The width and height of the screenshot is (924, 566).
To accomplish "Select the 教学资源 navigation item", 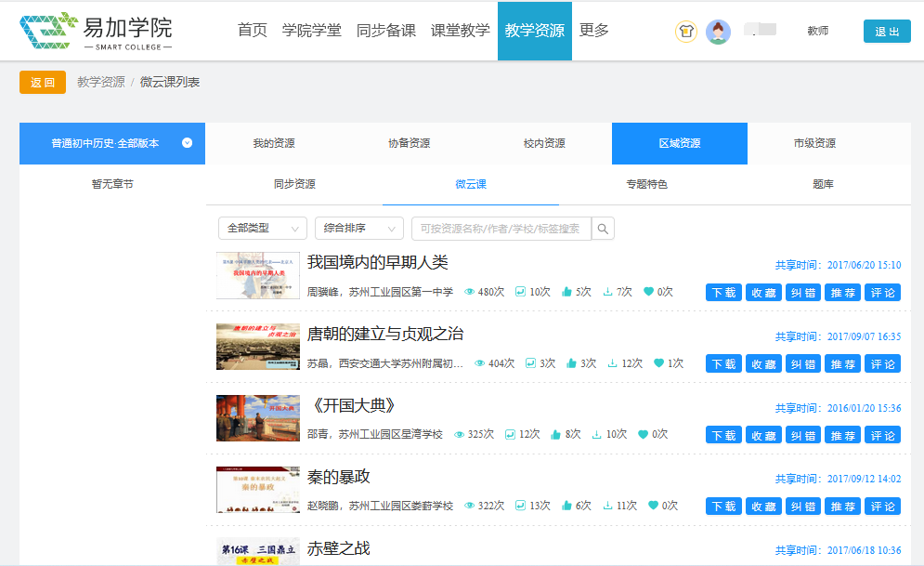I will click(535, 31).
